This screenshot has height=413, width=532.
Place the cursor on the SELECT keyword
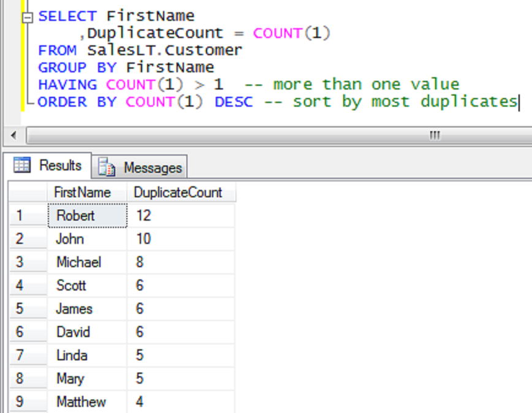click(x=66, y=15)
